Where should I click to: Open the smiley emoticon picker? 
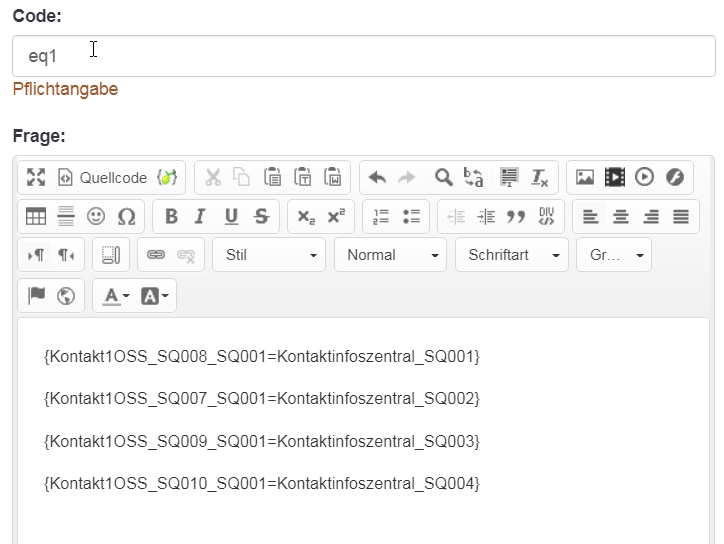tap(96, 216)
